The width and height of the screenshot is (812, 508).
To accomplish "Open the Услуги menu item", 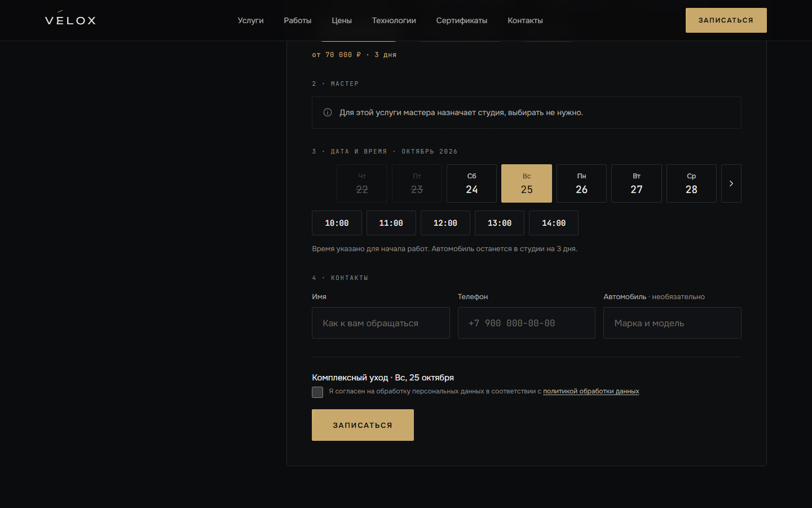I will coord(250,20).
